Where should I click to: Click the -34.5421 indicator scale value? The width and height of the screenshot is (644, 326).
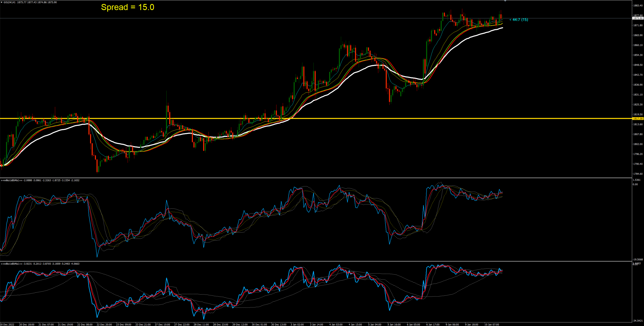coord(638,321)
